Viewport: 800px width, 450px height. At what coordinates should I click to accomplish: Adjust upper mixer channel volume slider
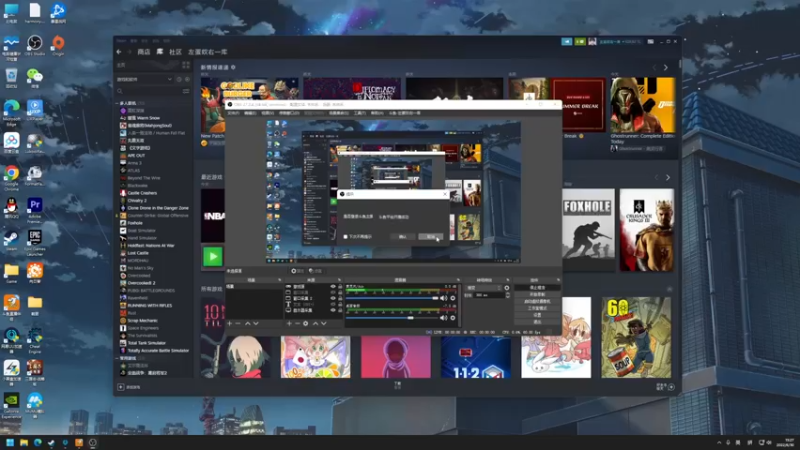point(392,298)
